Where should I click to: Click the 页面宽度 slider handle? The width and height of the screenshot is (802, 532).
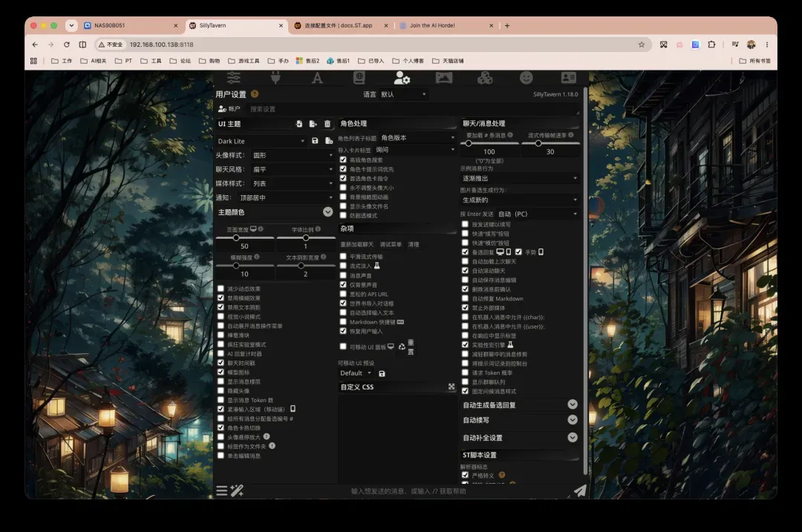point(236,237)
